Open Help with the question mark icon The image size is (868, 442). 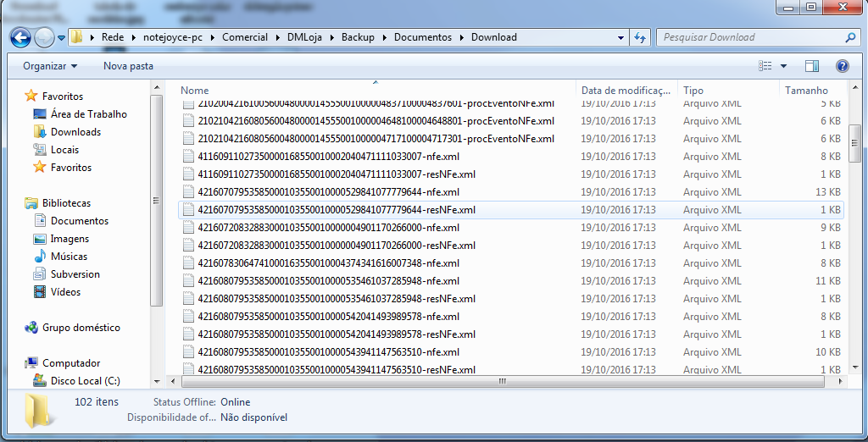coord(842,66)
